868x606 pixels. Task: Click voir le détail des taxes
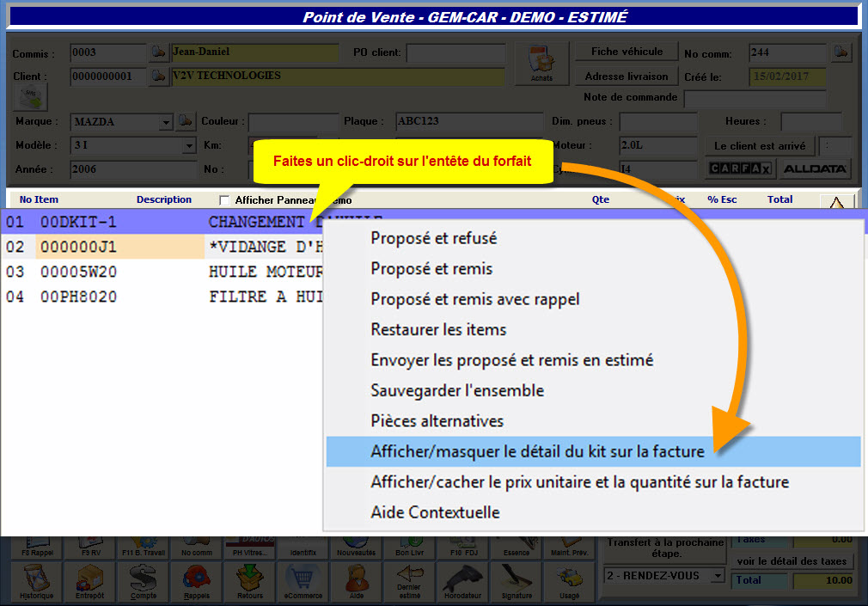(x=792, y=561)
